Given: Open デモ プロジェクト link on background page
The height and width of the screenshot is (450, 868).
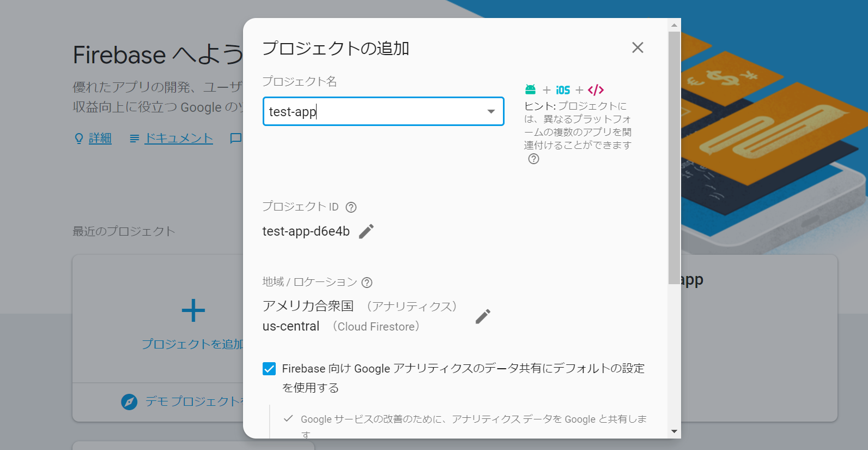Looking at the screenshot, I should click(194, 401).
